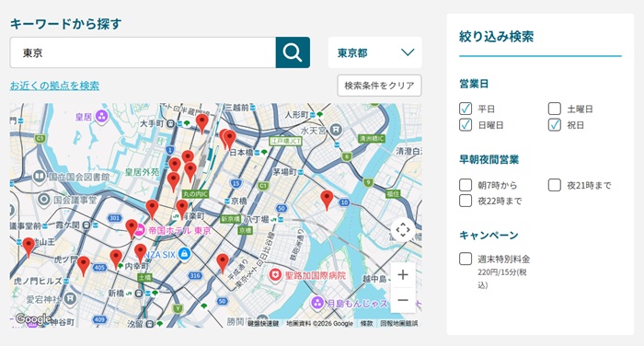Select the red pin by 帝国ホテル 東京
This screenshot has height=346, width=644.
[x=132, y=229]
